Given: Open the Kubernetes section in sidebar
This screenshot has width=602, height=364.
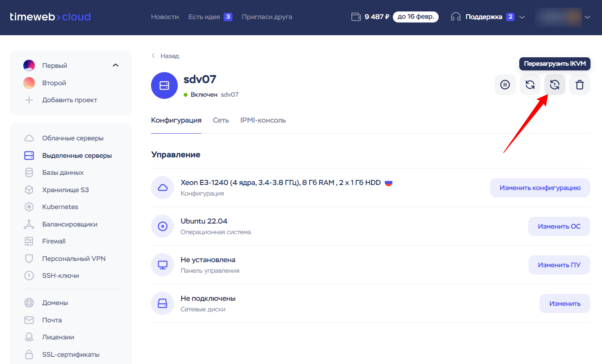Looking at the screenshot, I should pyautogui.click(x=60, y=207).
